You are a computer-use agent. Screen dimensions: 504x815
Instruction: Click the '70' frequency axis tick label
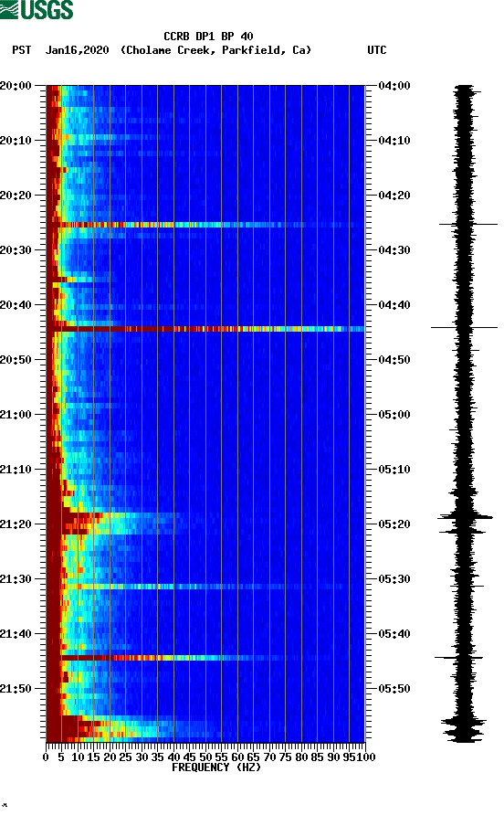[269, 757]
